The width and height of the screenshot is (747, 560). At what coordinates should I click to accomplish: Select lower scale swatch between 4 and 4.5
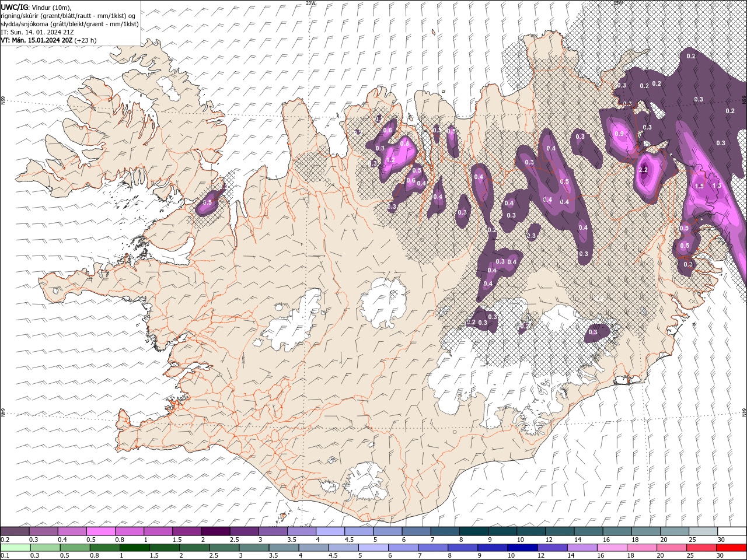click(313, 548)
